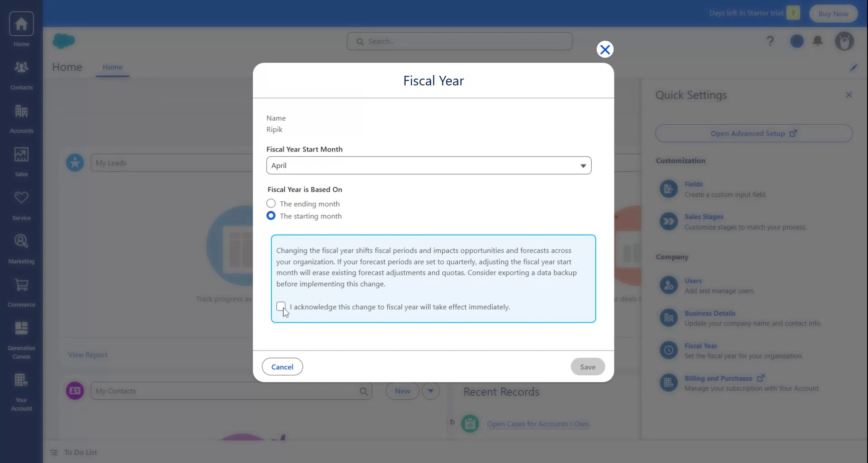Open Cases for Accounts I Own link
This screenshot has width=868, height=463.
(x=538, y=424)
